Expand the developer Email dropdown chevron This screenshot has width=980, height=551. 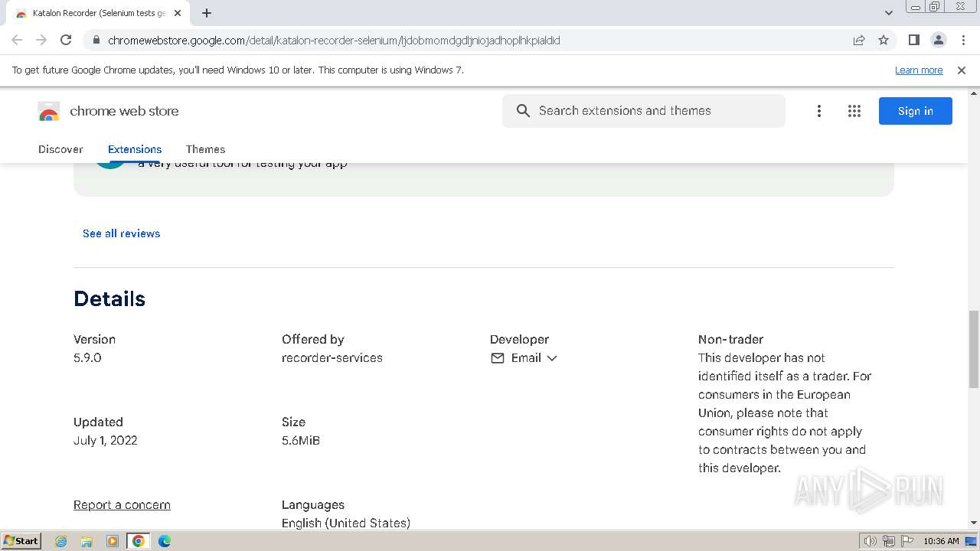[x=552, y=358]
